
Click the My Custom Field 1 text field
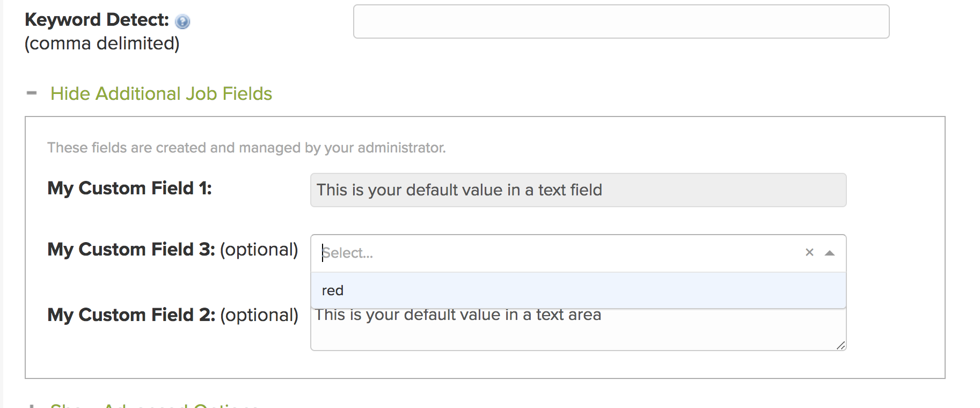pos(578,190)
